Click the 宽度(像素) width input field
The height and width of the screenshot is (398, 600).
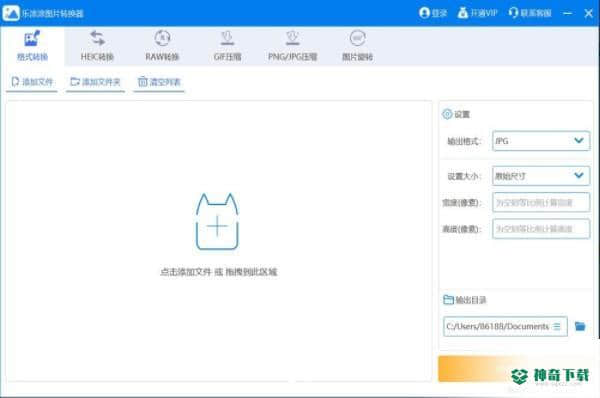541,202
